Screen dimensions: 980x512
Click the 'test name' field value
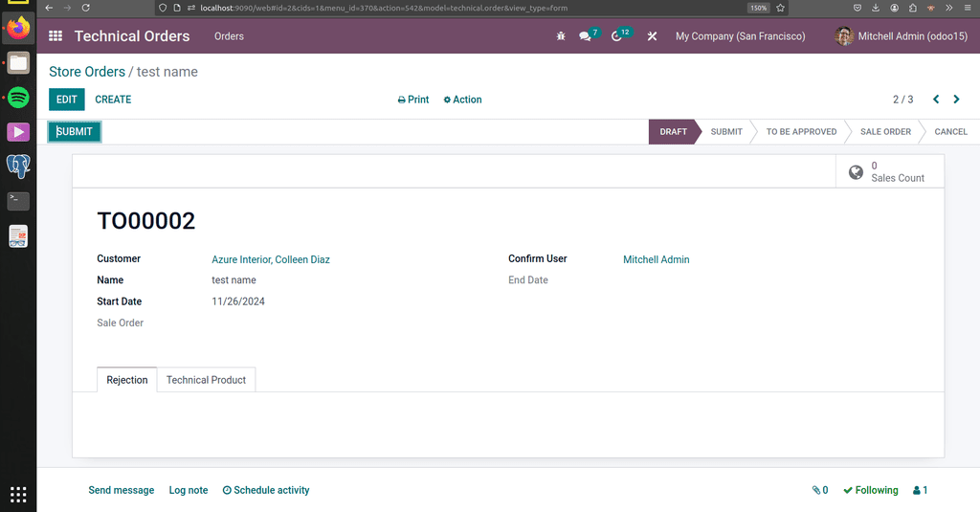[x=234, y=280]
